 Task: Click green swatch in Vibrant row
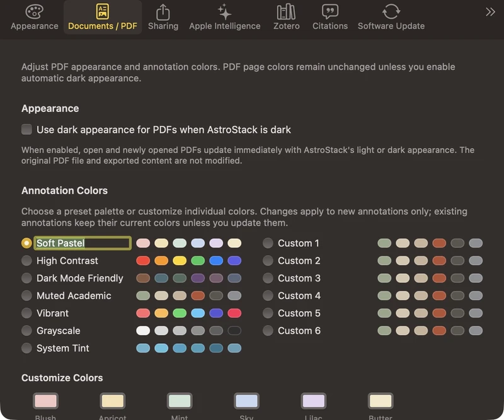click(x=180, y=313)
